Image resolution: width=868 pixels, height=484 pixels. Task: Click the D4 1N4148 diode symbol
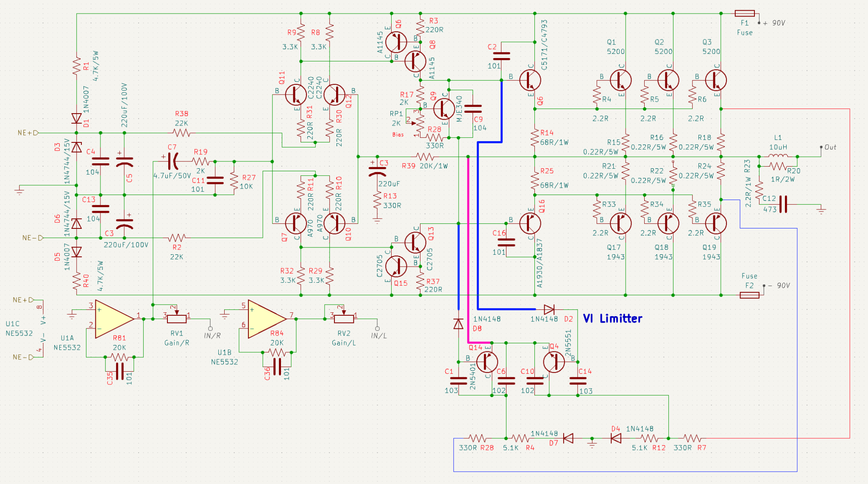point(616,438)
